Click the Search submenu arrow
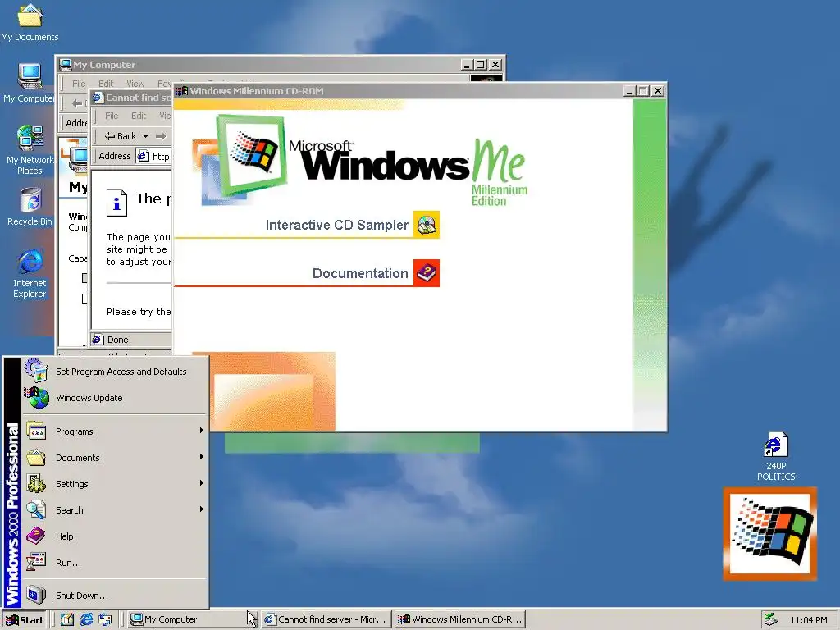 [202, 509]
